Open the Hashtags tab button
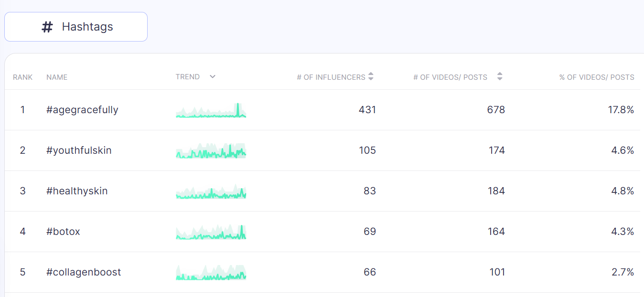The height and width of the screenshot is (297, 644). coord(76,27)
